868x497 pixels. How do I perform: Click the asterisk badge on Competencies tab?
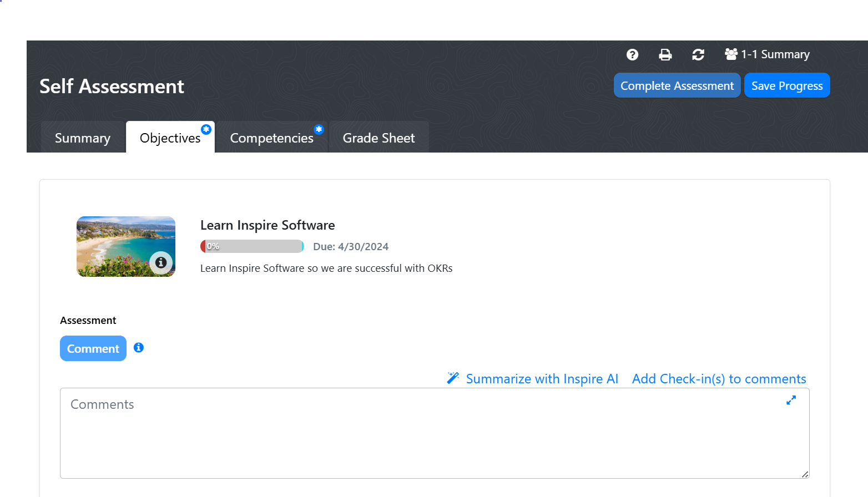point(319,129)
